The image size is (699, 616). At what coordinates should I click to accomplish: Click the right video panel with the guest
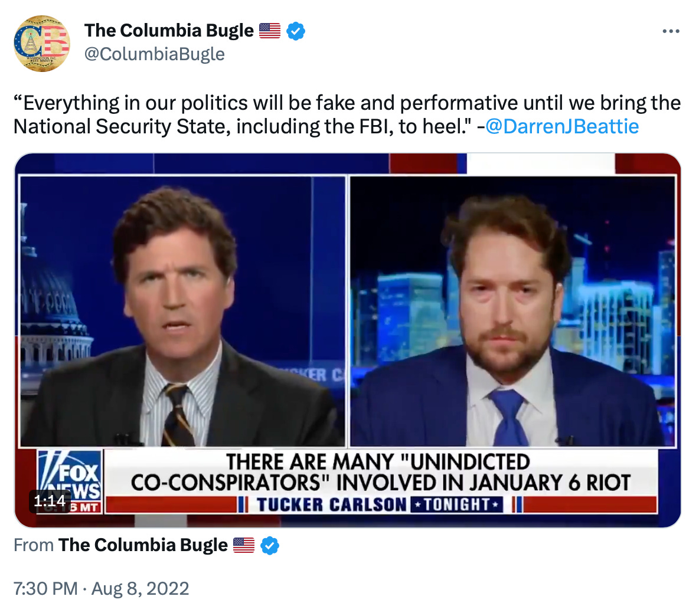click(512, 312)
